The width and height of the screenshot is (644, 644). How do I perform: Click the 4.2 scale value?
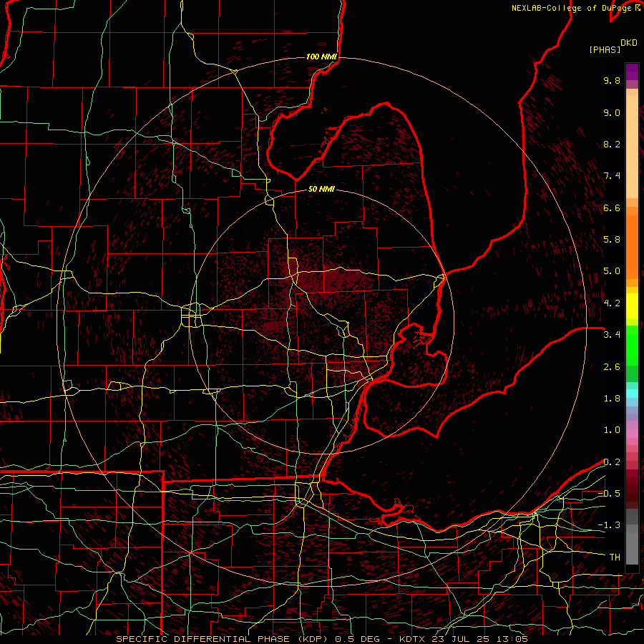pyautogui.click(x=612, y=303)
